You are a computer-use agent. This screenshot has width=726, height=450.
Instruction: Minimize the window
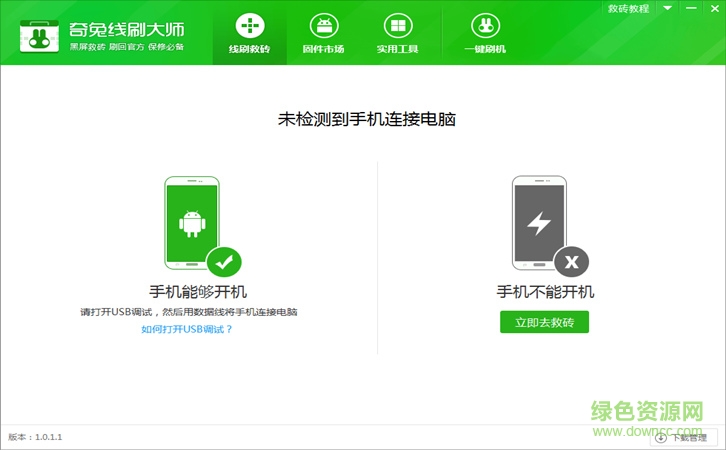[x=691, y=8]
